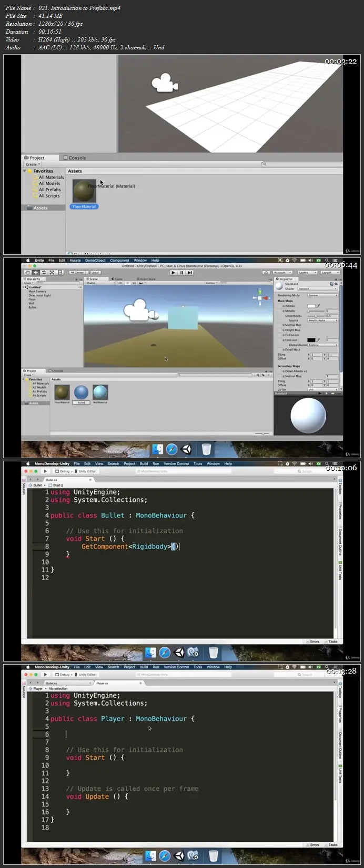Viewport: 364px width, 868px height.
Task: Collapse Favorites in the 00:03:22 Project panel
Action: (x=25, y=171)
